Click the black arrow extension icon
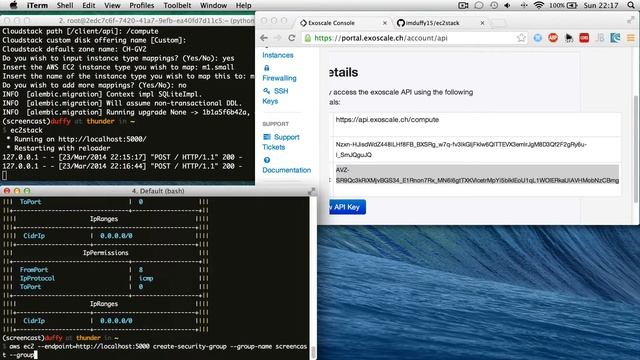The image size is (640, 360). pos(569,38)
